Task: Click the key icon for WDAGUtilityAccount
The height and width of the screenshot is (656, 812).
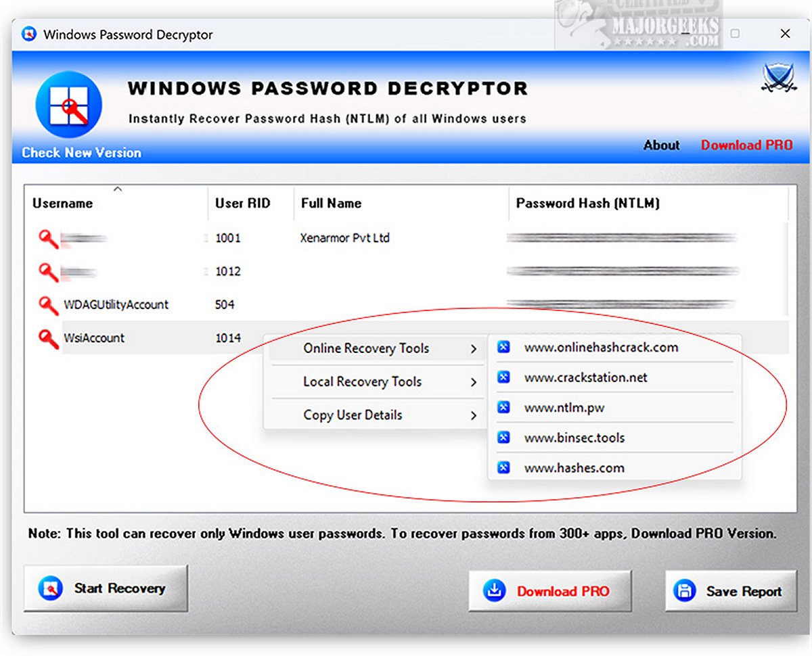Action: (49, 304)
